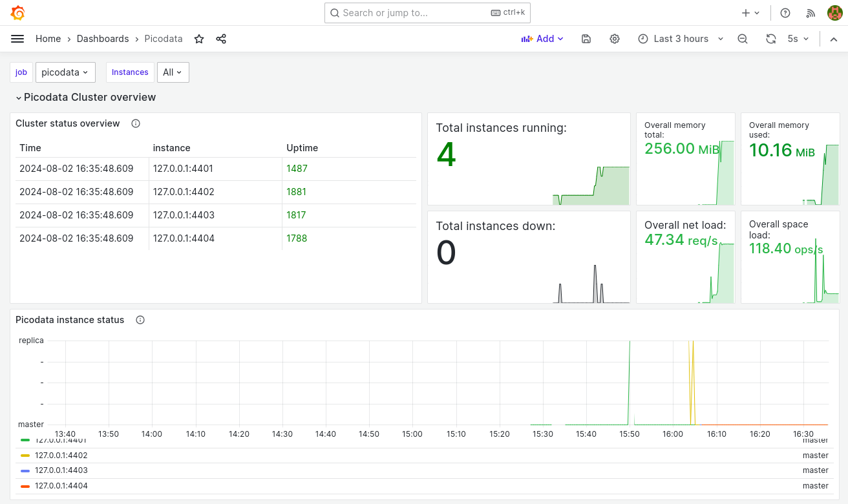Viewport: 848px width, 504px height.
Task: Open the Last 3 hours time picker
Action: point(681,39)
